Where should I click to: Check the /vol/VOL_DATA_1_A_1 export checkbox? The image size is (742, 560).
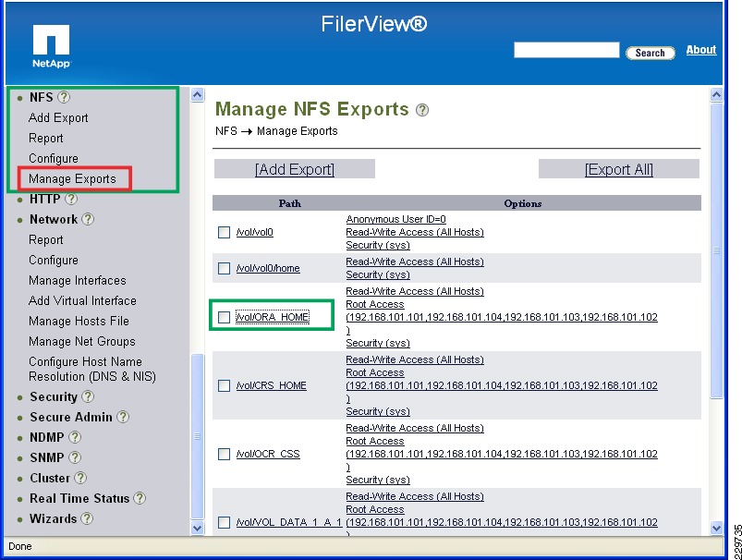pos(224,522)
